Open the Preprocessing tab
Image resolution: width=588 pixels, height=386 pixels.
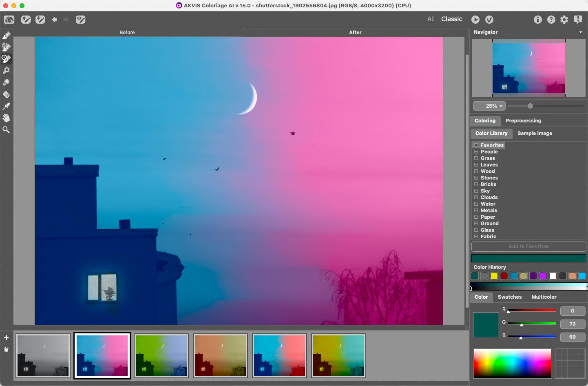pos(523,121)
